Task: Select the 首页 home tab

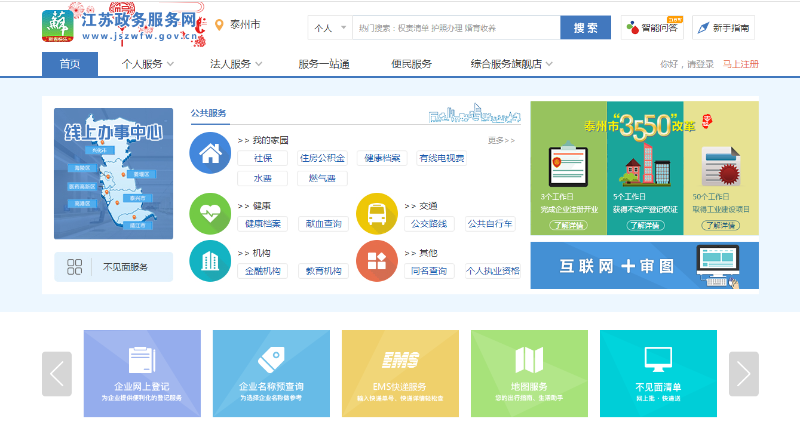Action: click(69, 64)
